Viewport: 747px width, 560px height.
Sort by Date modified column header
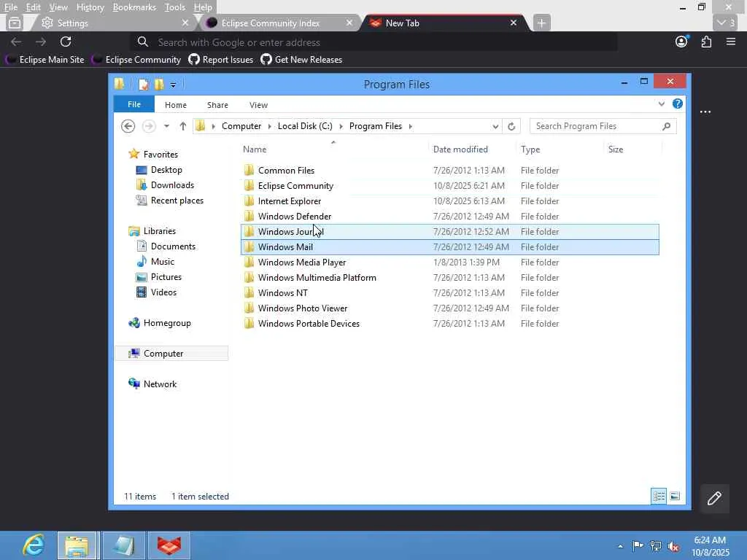(x=460, y=149)
